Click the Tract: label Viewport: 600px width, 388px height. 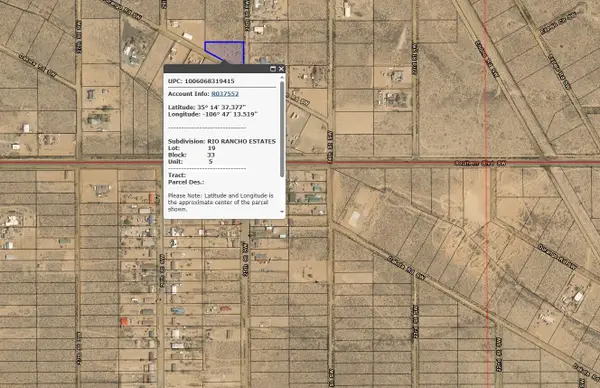click(177, 175)
